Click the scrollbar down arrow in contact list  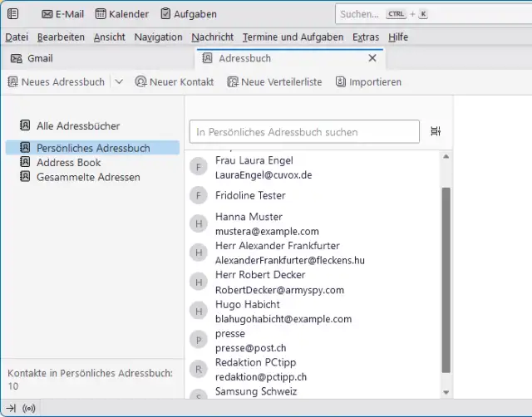click(446, 392)
